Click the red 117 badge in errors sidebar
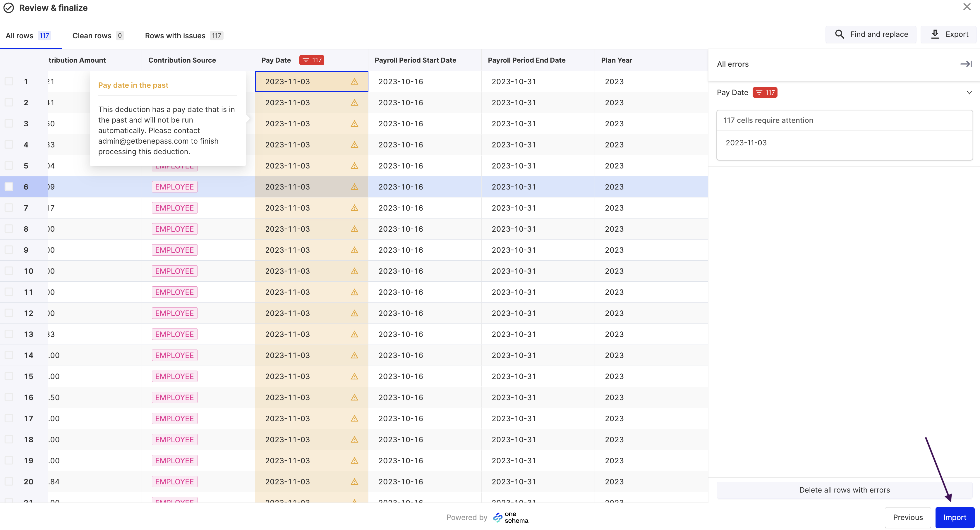The image size is (980, 530). (765, 92)
